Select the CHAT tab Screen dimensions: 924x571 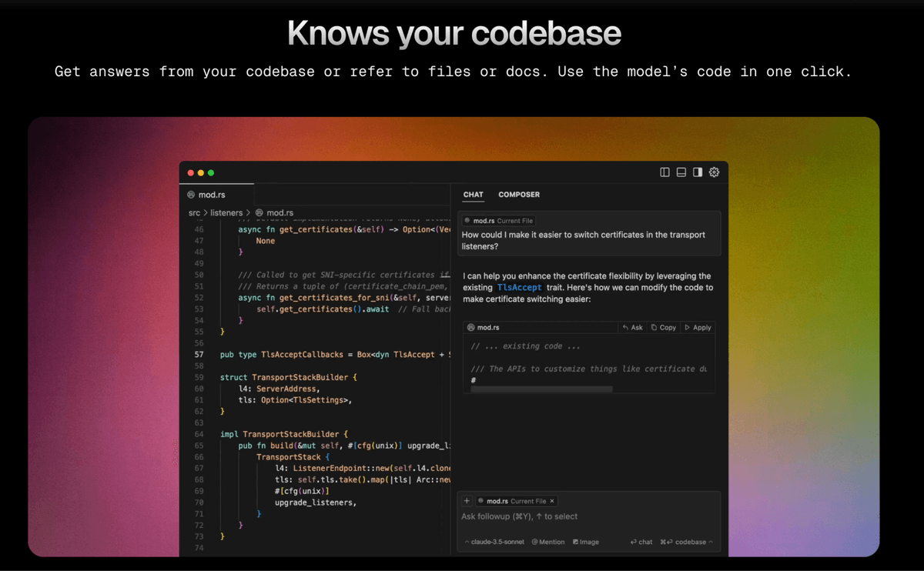click(x=473, y=194)
